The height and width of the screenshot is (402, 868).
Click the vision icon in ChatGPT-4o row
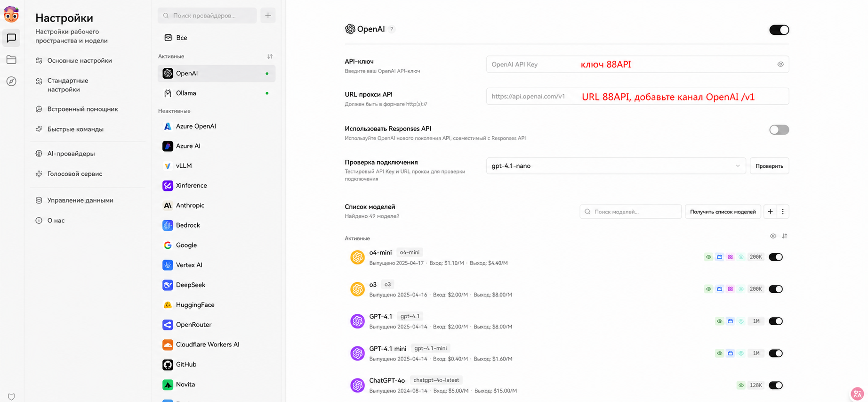tap(741, 385)
